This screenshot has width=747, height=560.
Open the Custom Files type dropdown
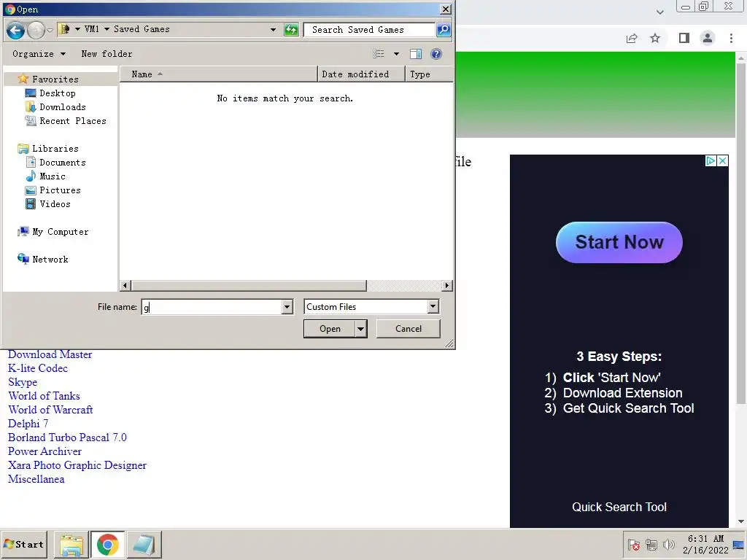pyautogui.click(x=433, y=307)
